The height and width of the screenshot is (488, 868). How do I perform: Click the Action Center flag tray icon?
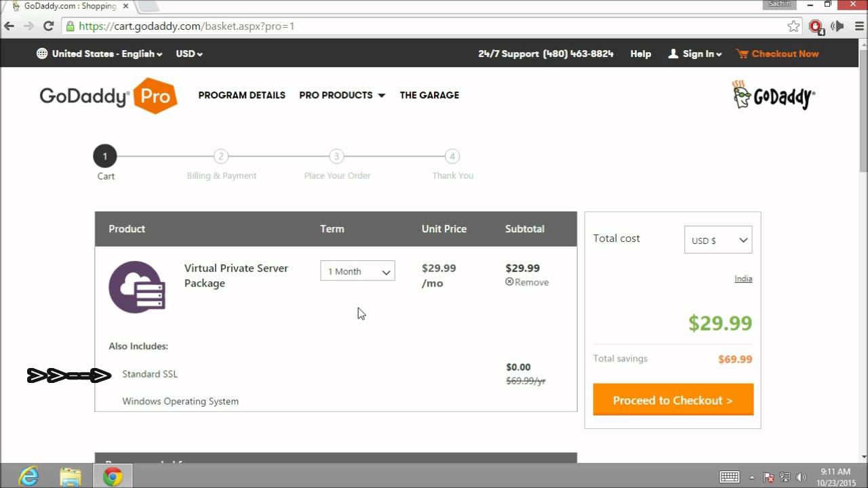[x=769, y=476]
